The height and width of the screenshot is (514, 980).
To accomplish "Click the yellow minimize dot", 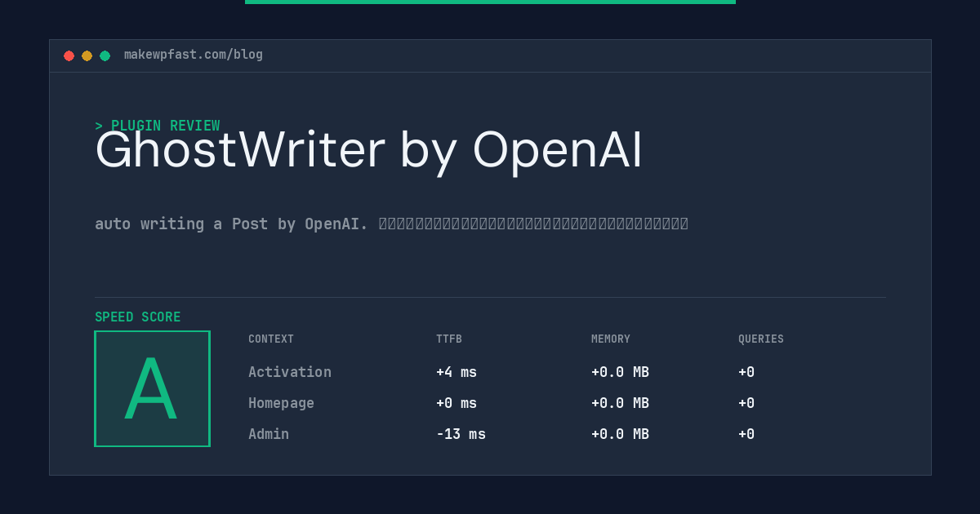I will pos(87,55).
